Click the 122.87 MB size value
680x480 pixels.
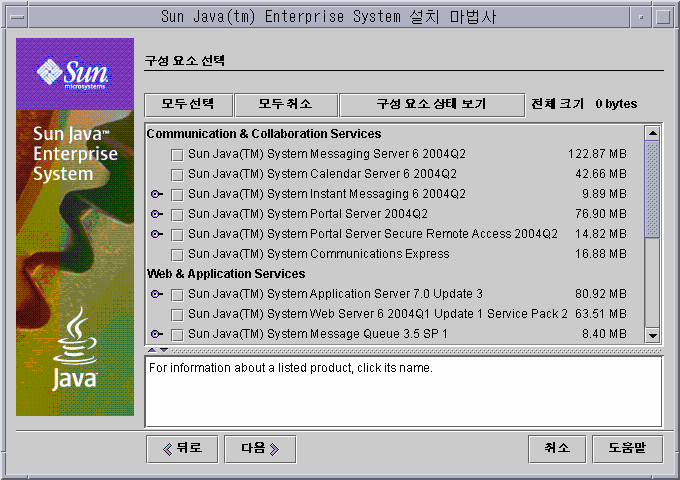[x=597, y=154]
